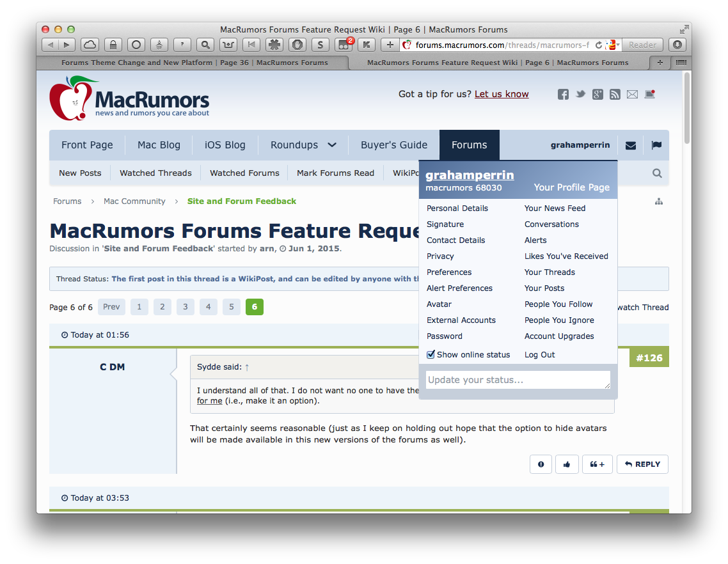This screenshot has height=564, width=728.
Task: Select Log Out in account menu
Action: [539, 355]
